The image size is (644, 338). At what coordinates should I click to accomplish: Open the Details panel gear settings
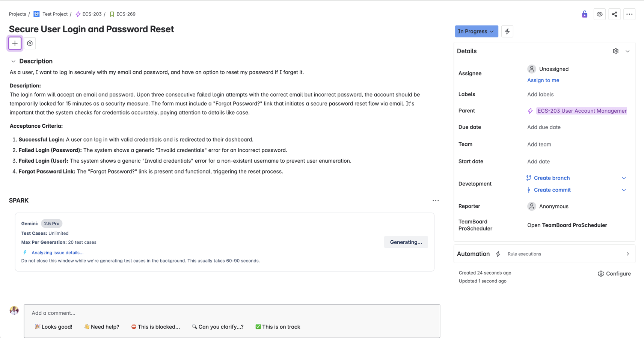click(x=615, y=51)
